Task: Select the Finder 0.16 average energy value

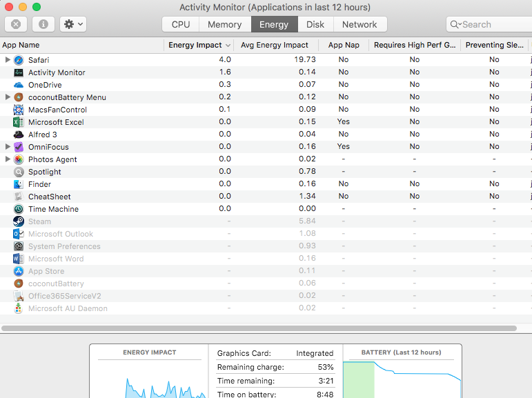Action: (x=307, y=184)
